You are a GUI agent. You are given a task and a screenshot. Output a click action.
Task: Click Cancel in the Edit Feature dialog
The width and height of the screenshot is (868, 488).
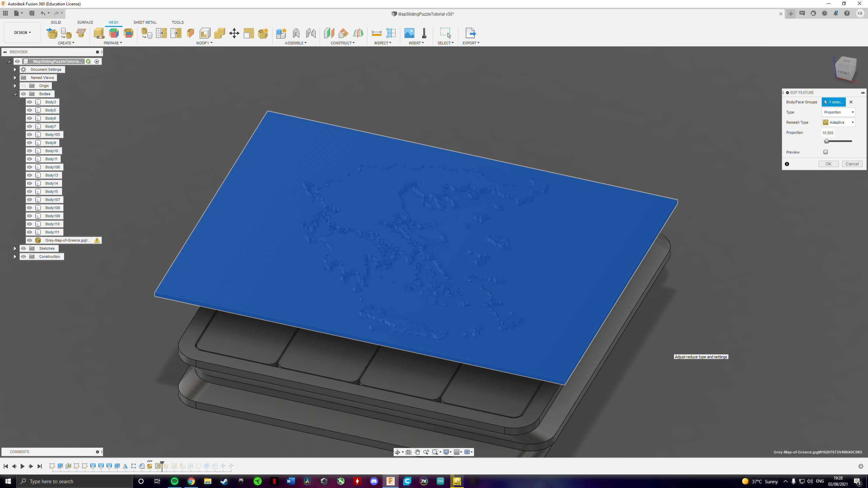click(x=852, y=164)
